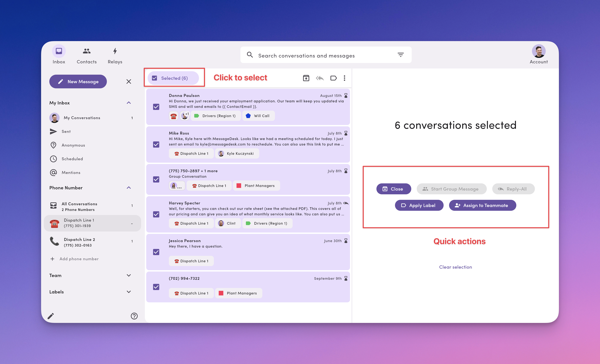Click the archive icon in conversation toolbar
This screenshot has width=600, height=364.
(x=306, y=78)
